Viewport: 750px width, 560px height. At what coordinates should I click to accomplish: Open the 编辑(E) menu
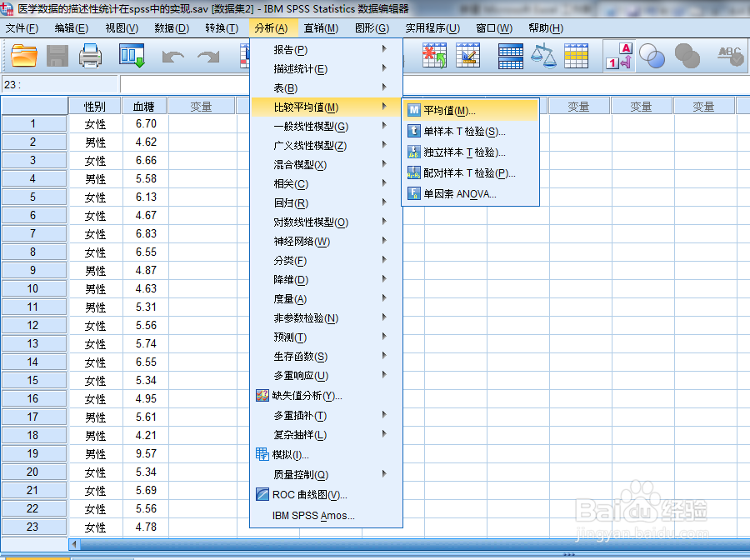pyautogui.click(x=72, y=28)
